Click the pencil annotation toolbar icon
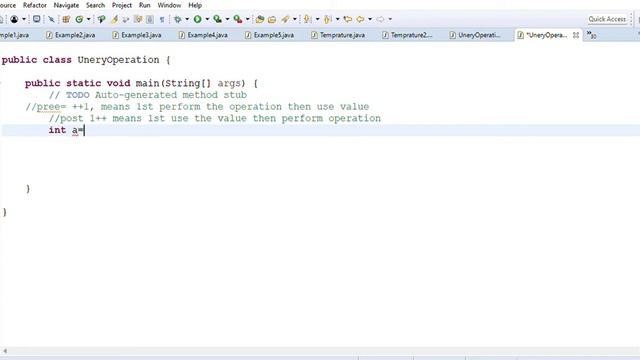The image size is (640, 360). pos(285,19)
